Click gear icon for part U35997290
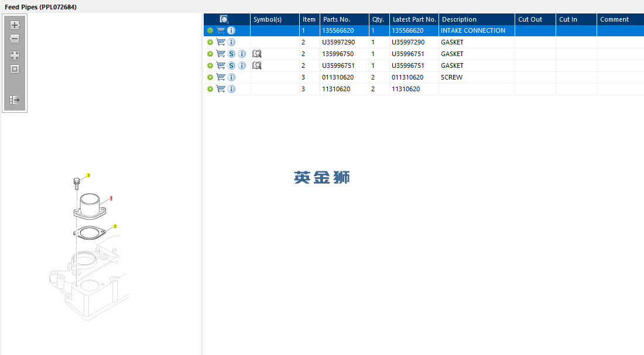644x355 pixels. tap(210, 42)
